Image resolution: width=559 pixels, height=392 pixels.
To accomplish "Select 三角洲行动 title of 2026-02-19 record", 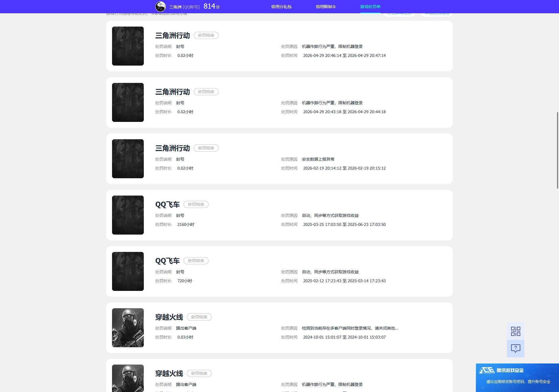I will [172, 148].
